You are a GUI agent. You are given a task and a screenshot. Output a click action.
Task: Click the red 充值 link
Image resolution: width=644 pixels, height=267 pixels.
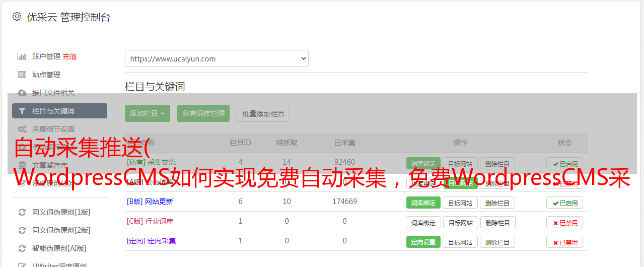click(x=69, y=56)
